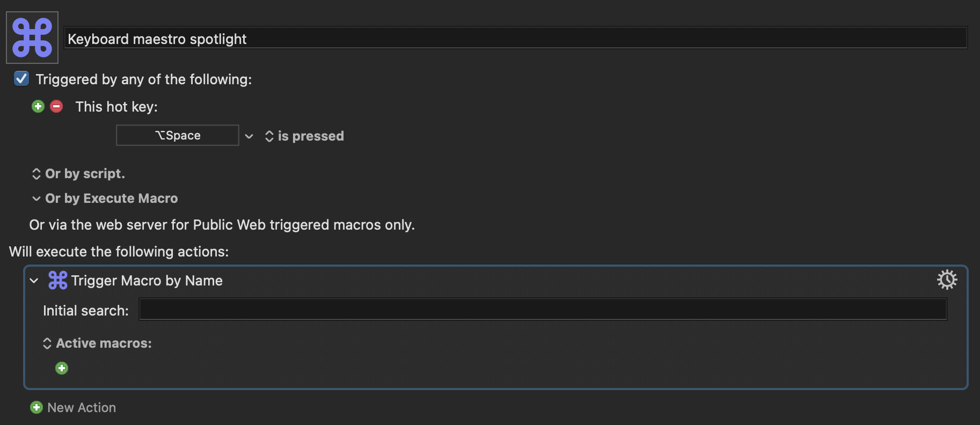The height and width of the screenshot is (425, 980).
Task: Click the Initial search input field
Action: click(543, 310)
